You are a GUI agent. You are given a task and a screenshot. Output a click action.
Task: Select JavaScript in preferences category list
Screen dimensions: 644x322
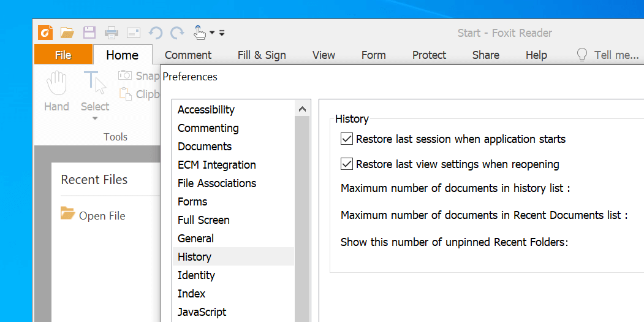click(202, 312)
